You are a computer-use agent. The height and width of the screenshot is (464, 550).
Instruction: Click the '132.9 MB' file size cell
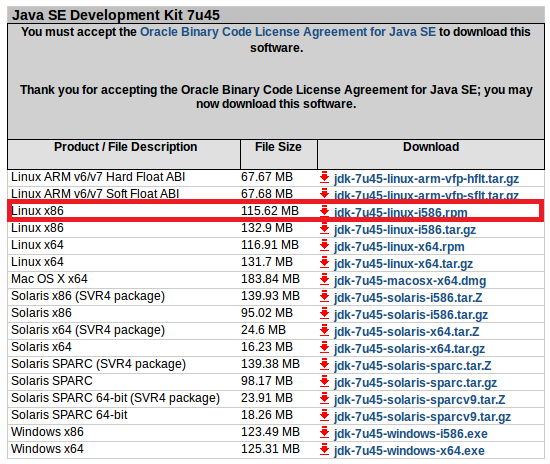tap(267, 228)
